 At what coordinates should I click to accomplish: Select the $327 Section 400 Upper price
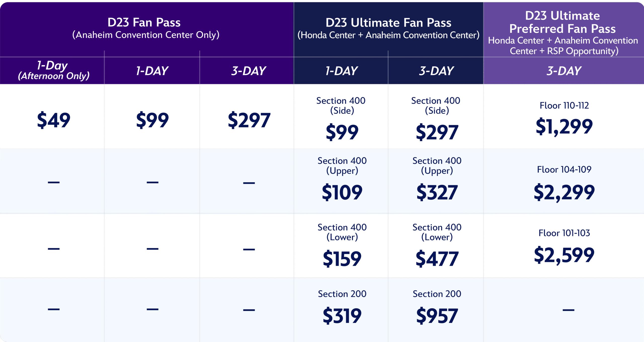point(437,192)
